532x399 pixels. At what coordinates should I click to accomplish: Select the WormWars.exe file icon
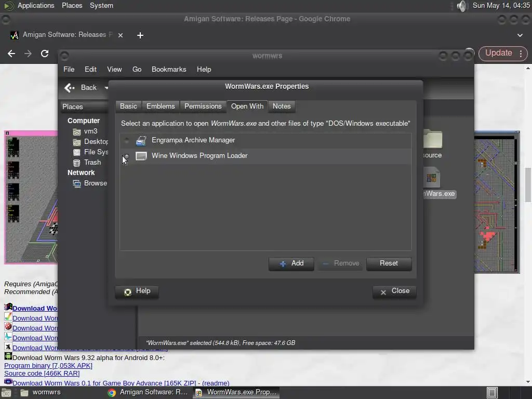pyautogui.click(x=431, y=178)
